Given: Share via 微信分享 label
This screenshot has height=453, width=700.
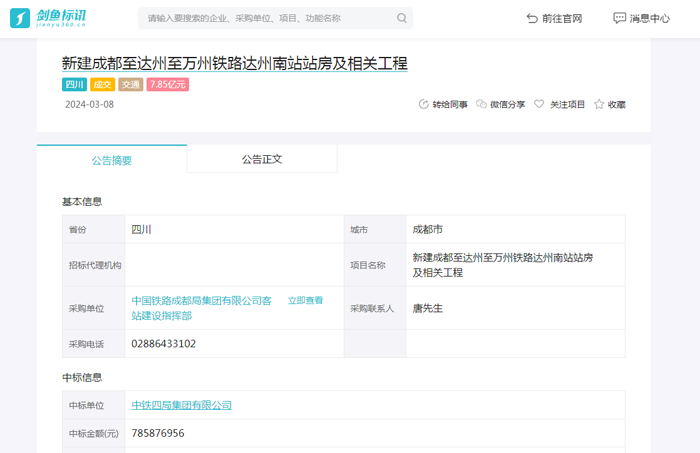Looking at the screenshot, I should (x=508, y=104).
